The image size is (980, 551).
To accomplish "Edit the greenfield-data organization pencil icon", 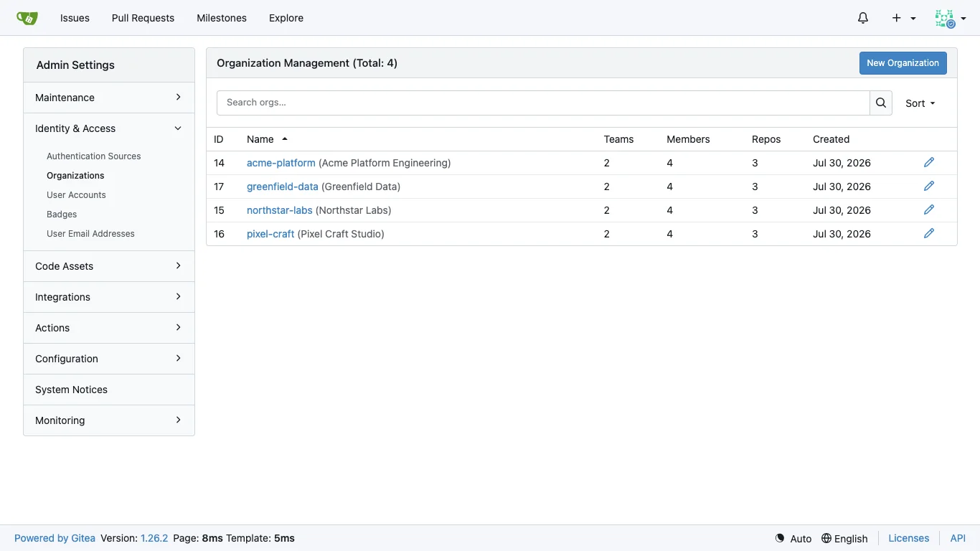I will point(929,187).
